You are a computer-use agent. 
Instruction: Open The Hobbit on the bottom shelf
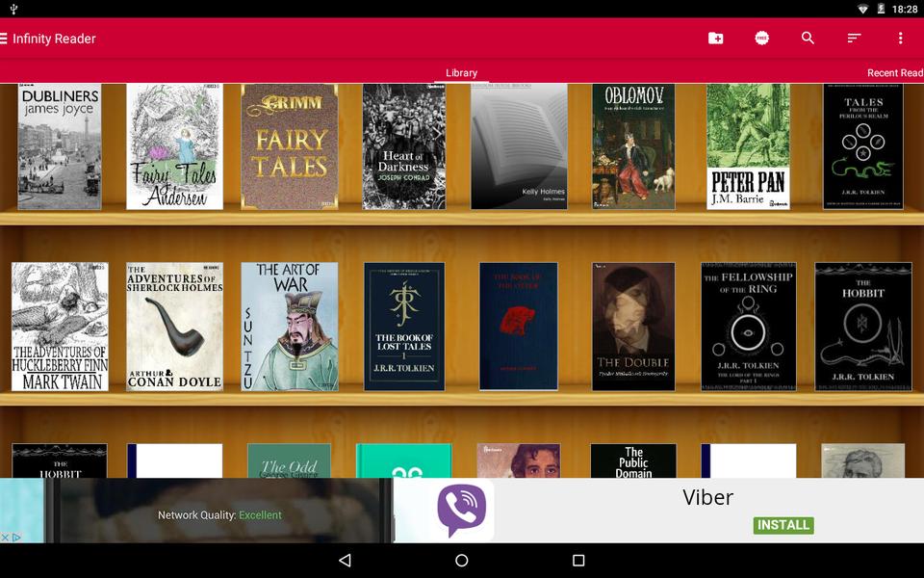coord(60,460)
